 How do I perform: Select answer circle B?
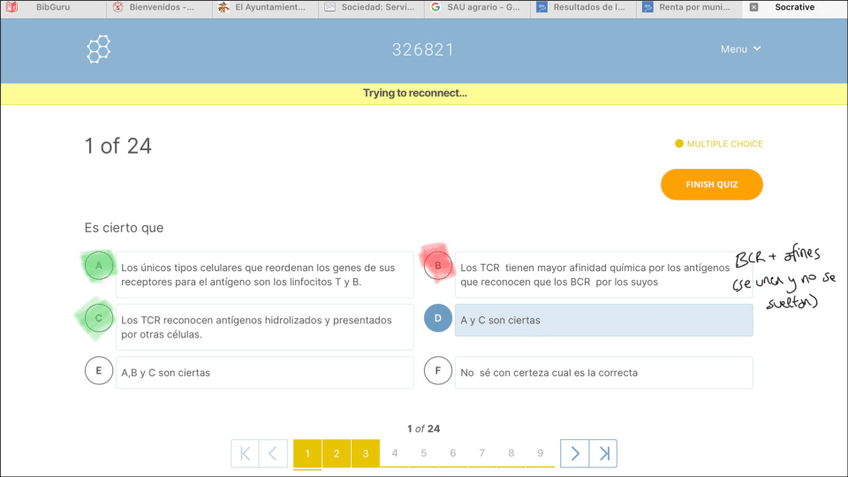[438, 266]
